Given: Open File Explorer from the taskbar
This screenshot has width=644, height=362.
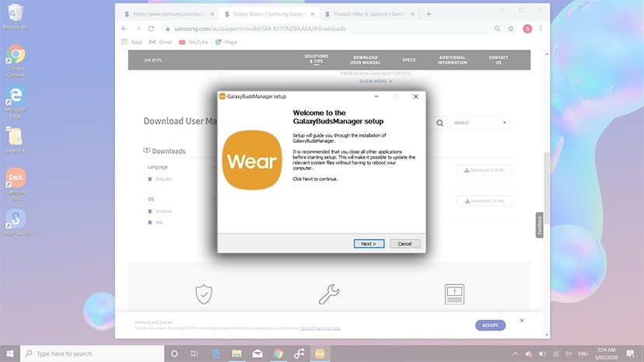Looking at the screenshot, I should point(236,353).
